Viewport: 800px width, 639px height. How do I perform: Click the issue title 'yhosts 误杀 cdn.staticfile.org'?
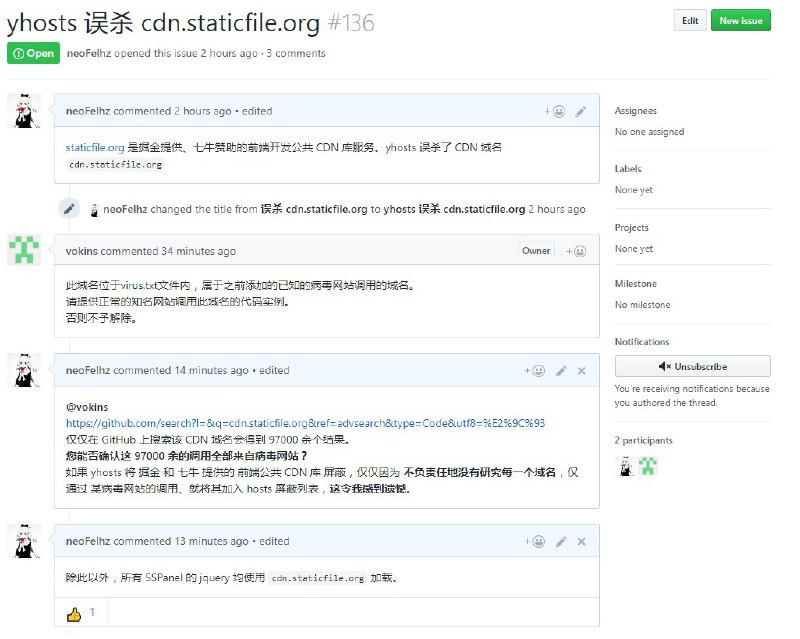tap(163, 23)
